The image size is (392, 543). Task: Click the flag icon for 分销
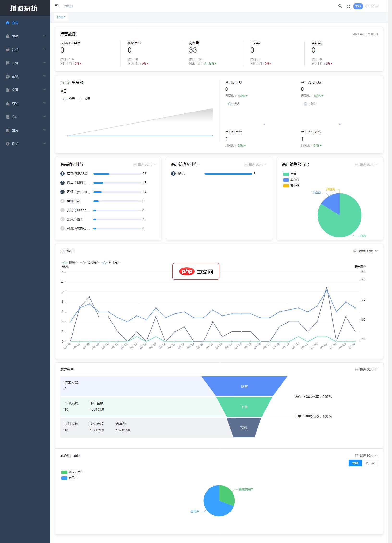(8, 63)
